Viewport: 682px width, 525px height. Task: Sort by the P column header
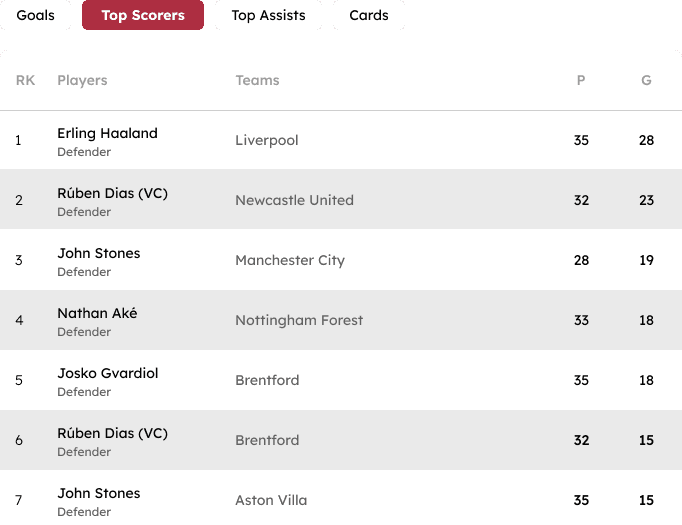pyautogui.click(x=581, y=80)
